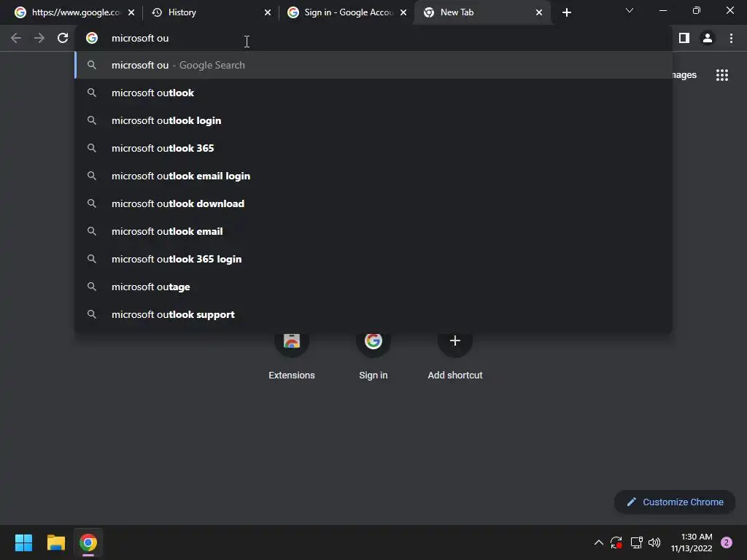
Task: Close the google.com tab
Action: tap(131, 12)
